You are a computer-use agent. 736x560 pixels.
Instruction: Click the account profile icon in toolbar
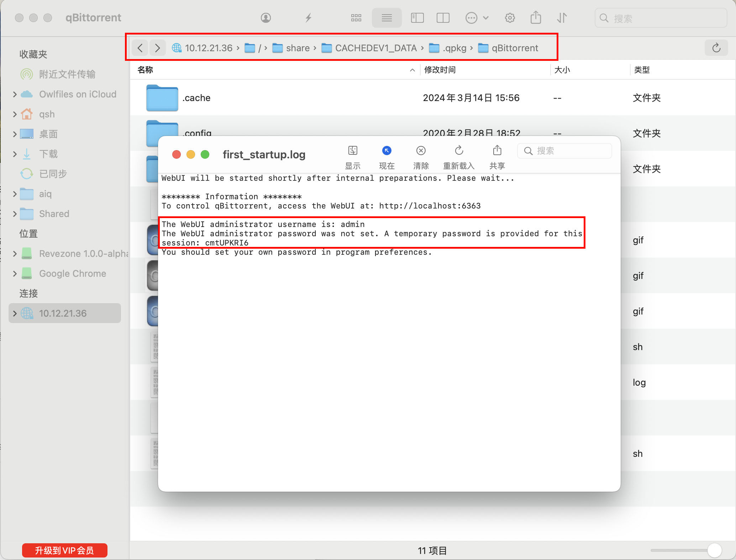pyautogui.click(x=266, y=18)
